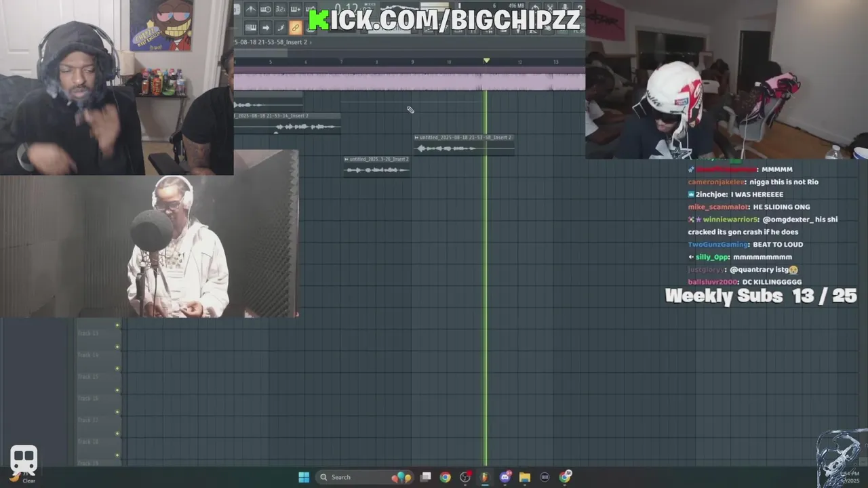Viewport: 868px width, 488px height.
Task: Click the 496 MB memory readout
Action: [x=517, y=6]
